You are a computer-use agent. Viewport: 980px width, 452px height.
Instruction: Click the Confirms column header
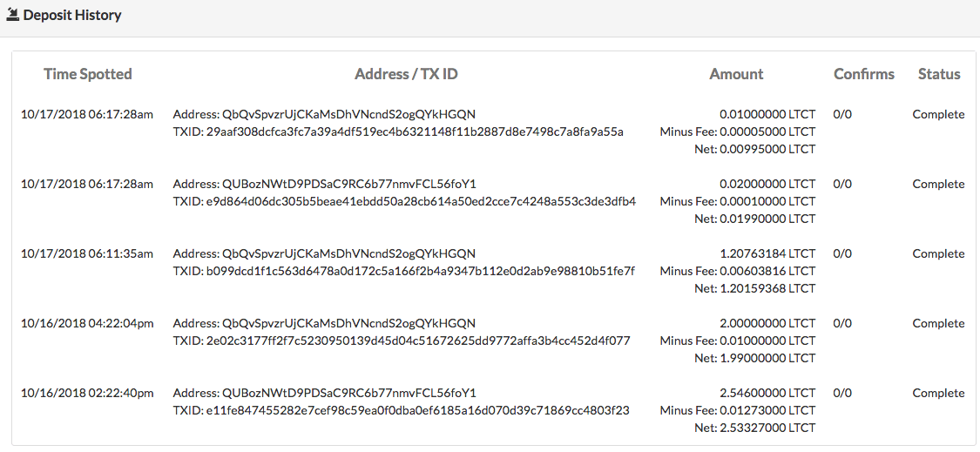(x=864, y=74)
